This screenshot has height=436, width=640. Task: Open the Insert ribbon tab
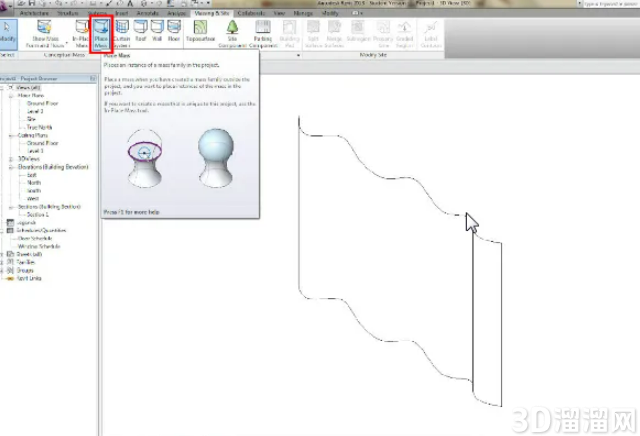tap(121, 13)
